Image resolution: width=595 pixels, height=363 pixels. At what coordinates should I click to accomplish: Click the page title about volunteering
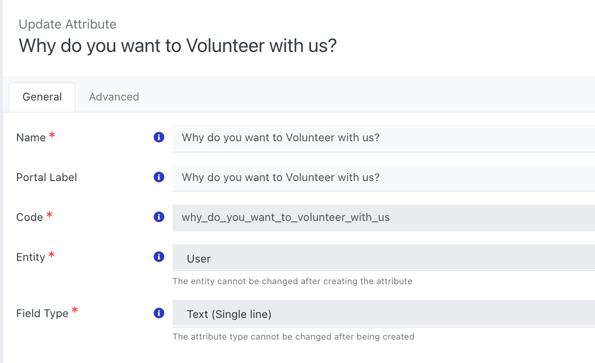tap(178, 46)
